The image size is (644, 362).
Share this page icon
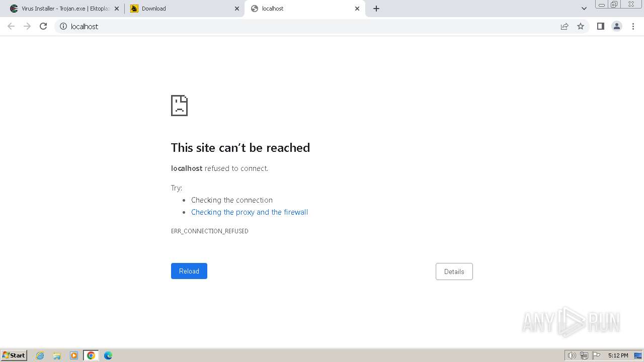coord(565,26)
